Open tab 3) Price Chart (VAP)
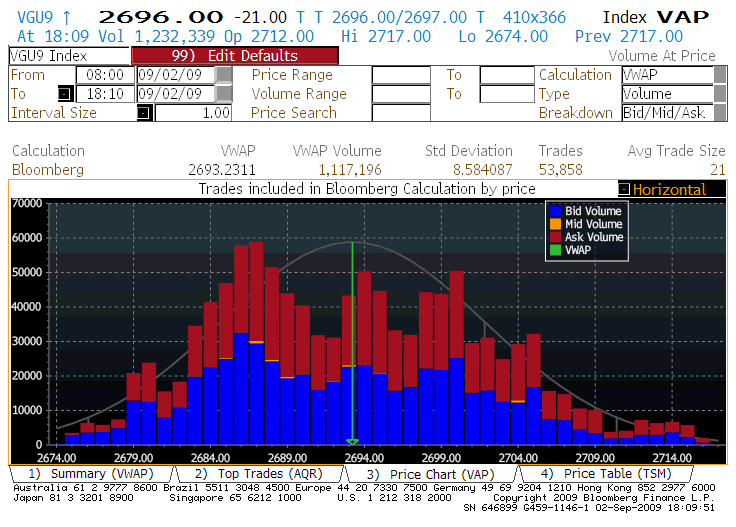The image size is (736, 527). pos(431,474)
